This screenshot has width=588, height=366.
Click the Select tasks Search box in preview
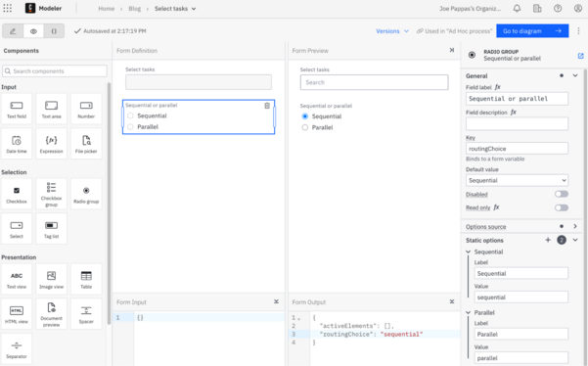(x=374, y=82)
